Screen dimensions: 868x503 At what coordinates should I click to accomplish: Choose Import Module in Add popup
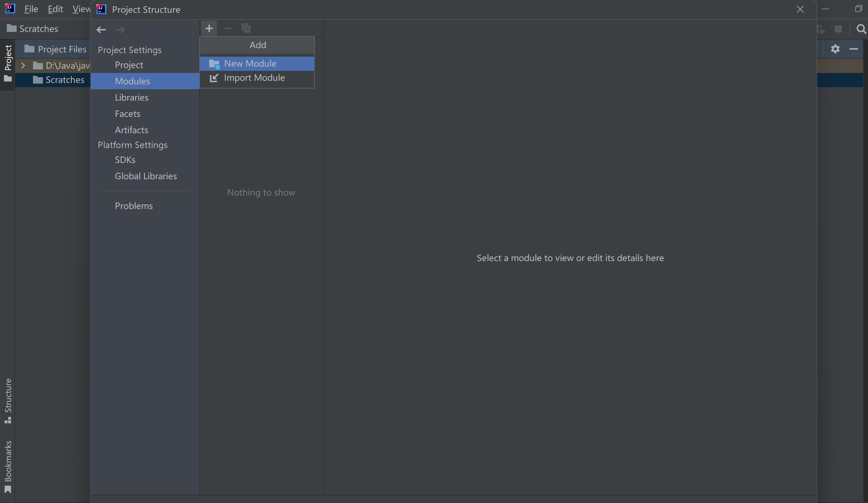(254, 78)
